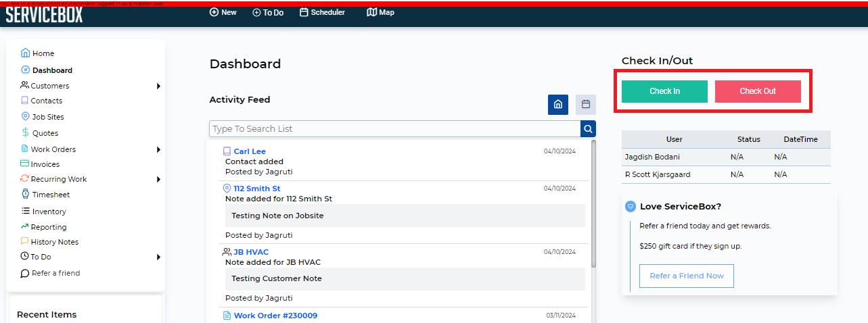Click the Testing Customer Note text

tap(277, 278)
